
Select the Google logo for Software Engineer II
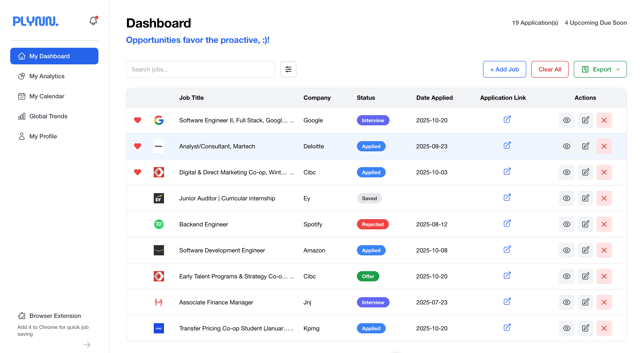[159, 120]
